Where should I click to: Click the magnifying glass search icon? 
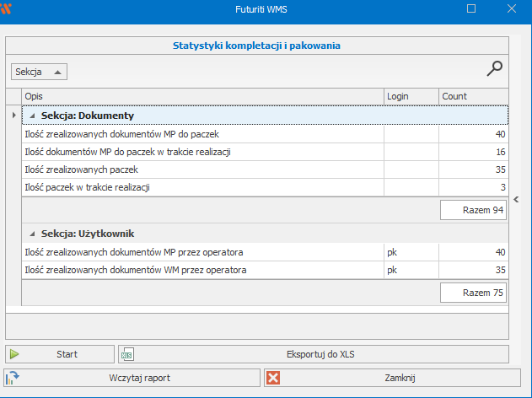coord(494,70)
